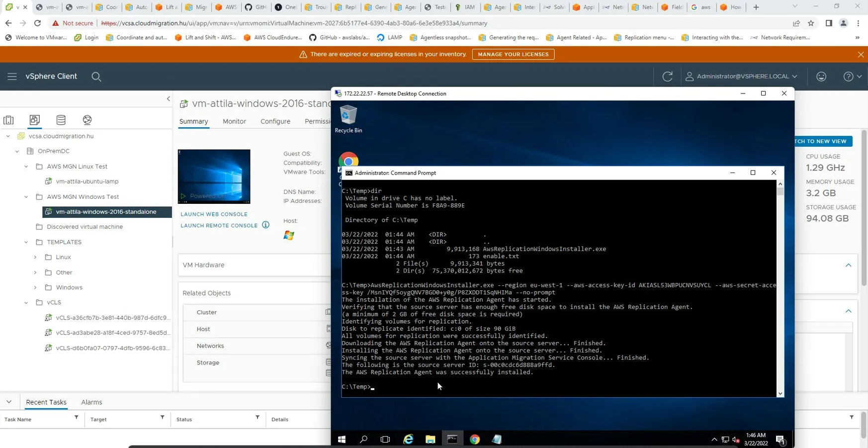Click the Command Prompt scrollbar down arrow
The image size is (868, 448).
click(780, 393)
